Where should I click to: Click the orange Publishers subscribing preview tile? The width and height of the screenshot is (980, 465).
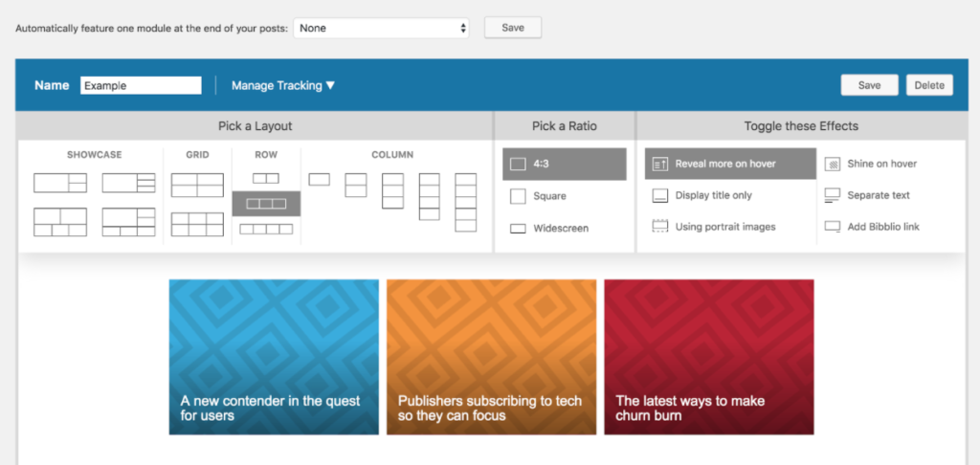491,356
